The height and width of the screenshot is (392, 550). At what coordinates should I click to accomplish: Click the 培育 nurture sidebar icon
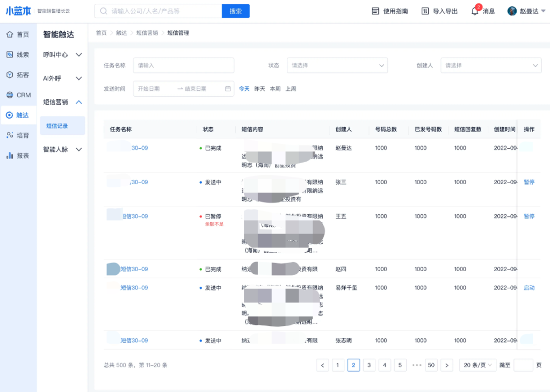(x=10, y=135)
